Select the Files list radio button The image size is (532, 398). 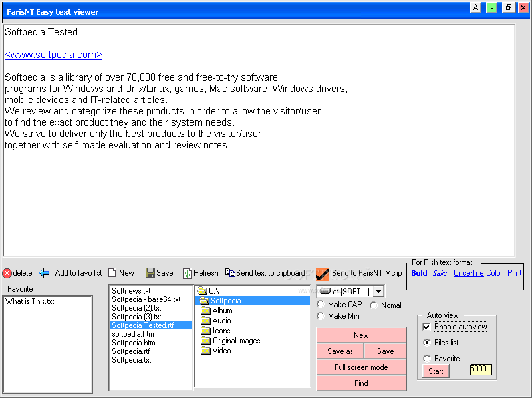click(x=427, y=343)
